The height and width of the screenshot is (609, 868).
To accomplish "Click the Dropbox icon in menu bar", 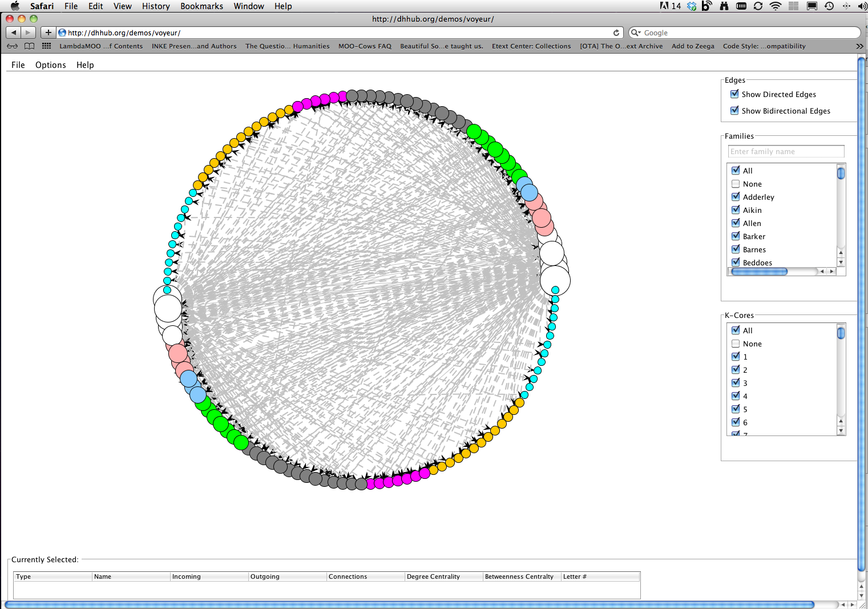I will click(x=692, y=6).
